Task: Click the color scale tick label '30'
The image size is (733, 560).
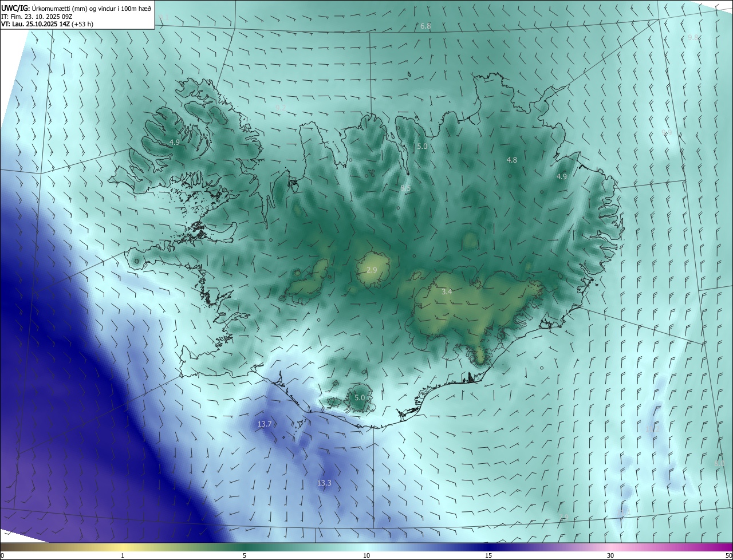Action: 610,555
